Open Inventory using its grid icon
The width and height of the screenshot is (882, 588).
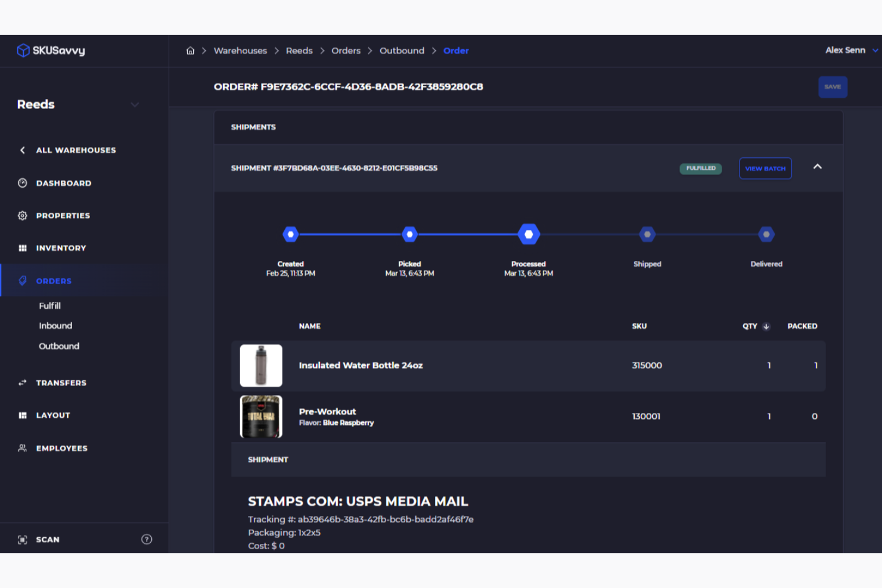tap(22, 248)
